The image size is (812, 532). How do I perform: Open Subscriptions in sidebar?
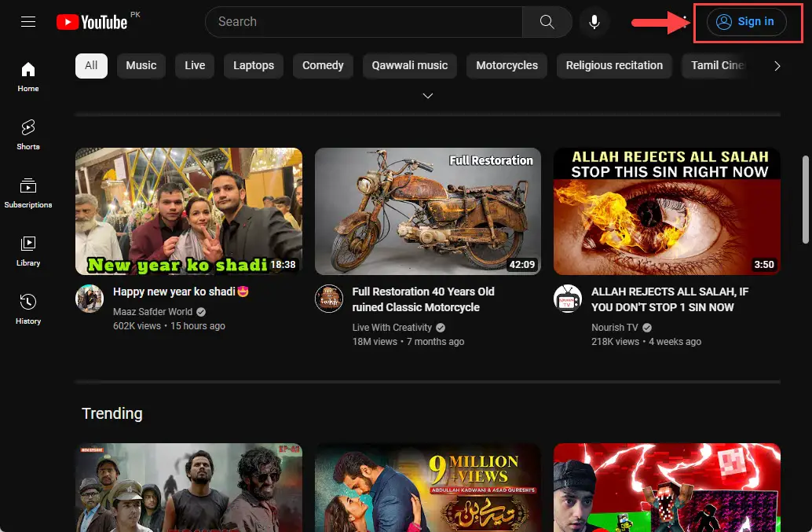coord(28,193)
